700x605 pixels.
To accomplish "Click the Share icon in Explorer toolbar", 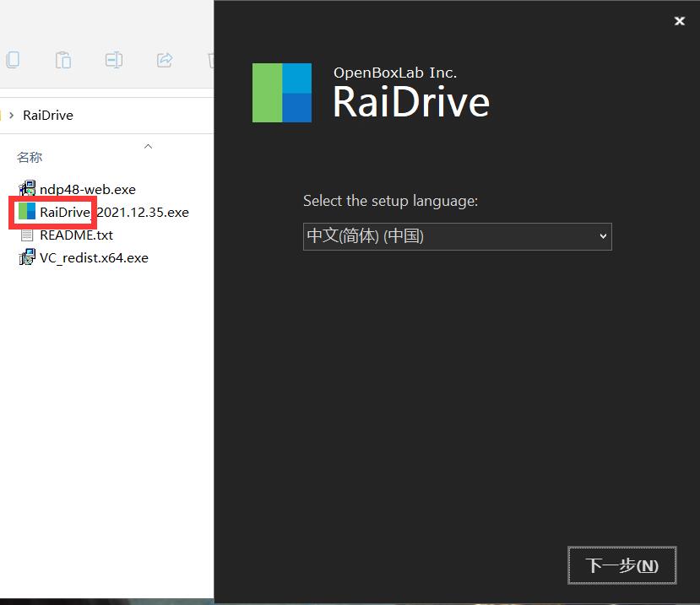I will (165, 60).
